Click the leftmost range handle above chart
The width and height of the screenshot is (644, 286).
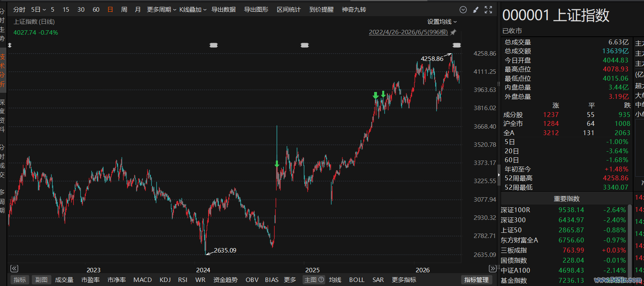(213, 45)
